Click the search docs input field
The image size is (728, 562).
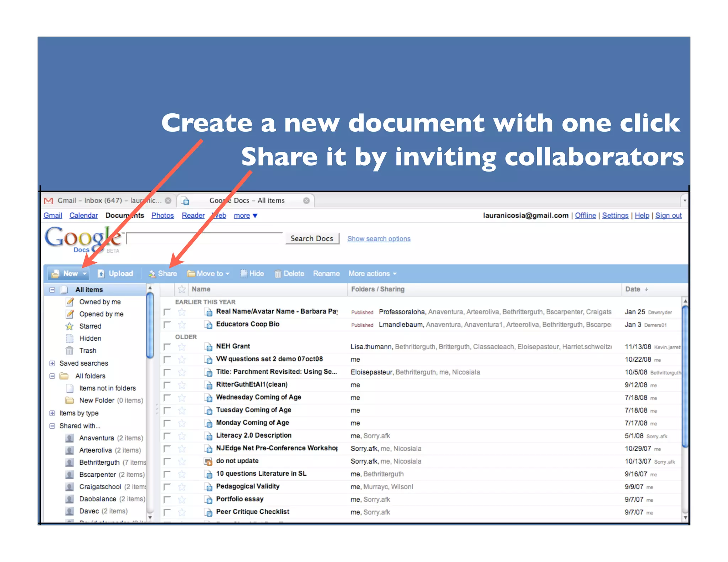pos(205,239)
